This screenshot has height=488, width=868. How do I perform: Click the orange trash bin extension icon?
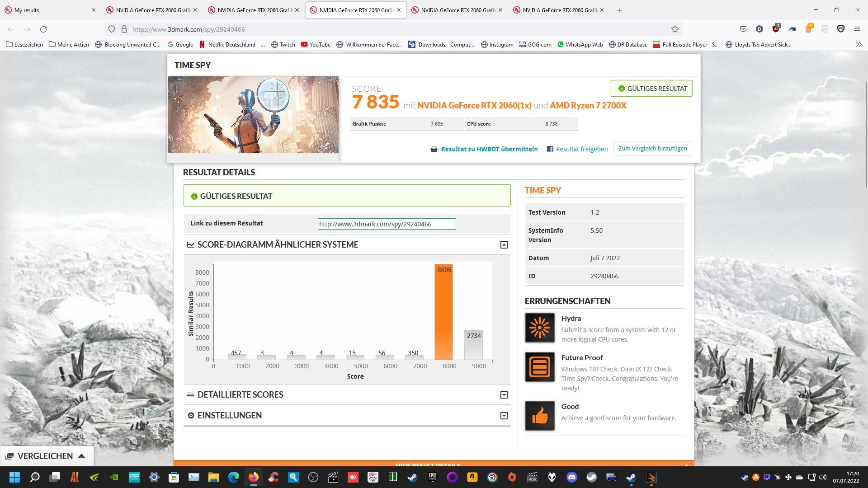click(x=809, y=28)
